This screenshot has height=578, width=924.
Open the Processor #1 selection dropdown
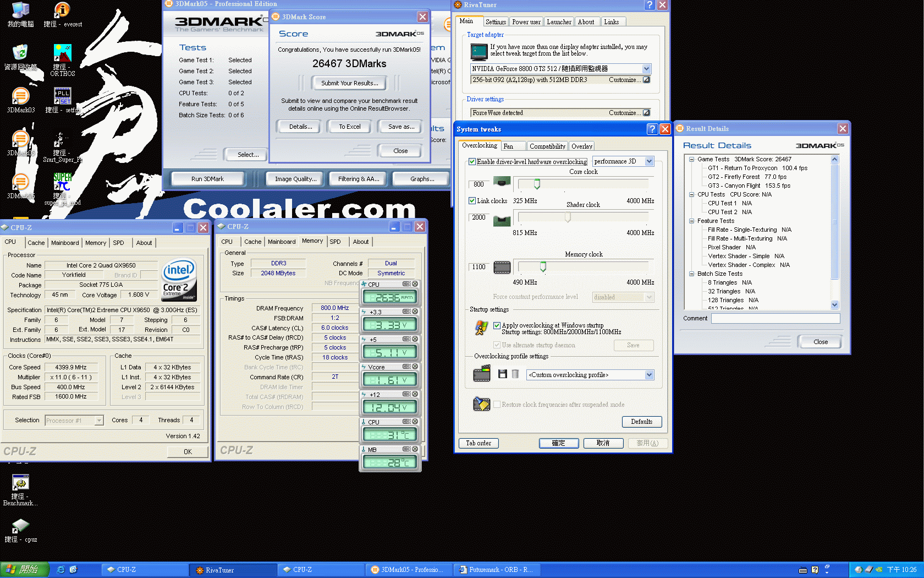[99, 421]
